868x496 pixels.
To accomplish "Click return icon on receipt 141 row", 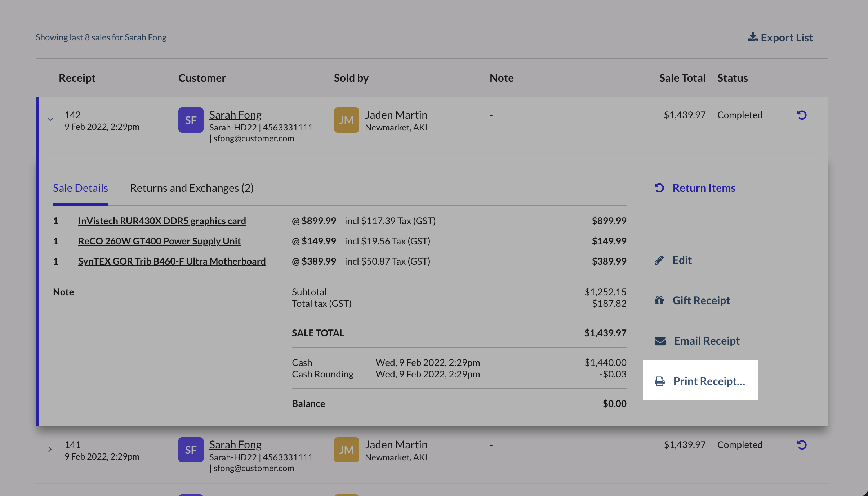I will pos(802,445).
